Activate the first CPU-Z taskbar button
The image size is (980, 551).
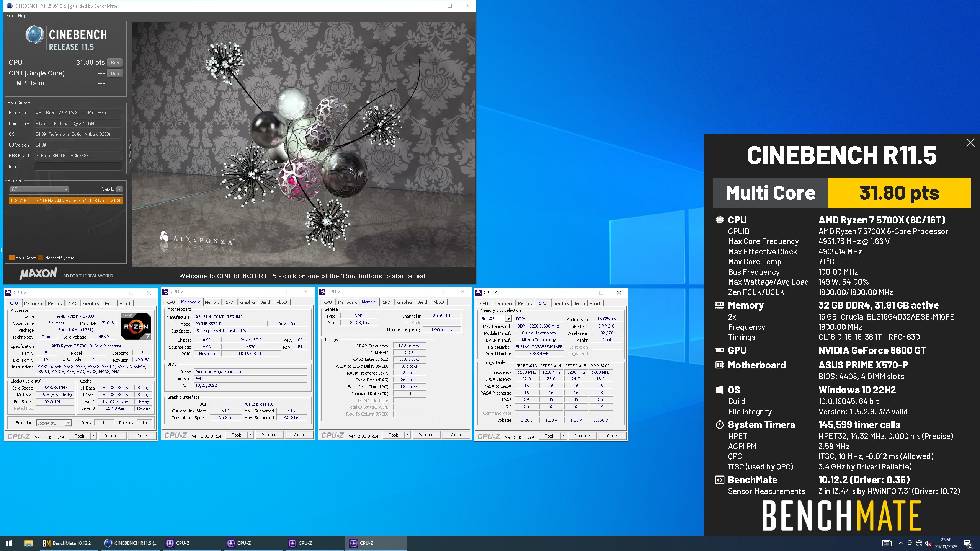point(193,543)
